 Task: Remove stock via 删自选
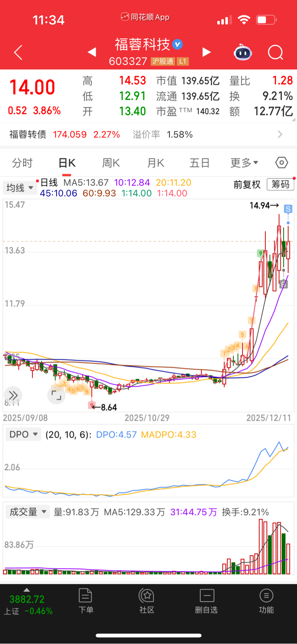pyautogui.click(x=207, y=601)
